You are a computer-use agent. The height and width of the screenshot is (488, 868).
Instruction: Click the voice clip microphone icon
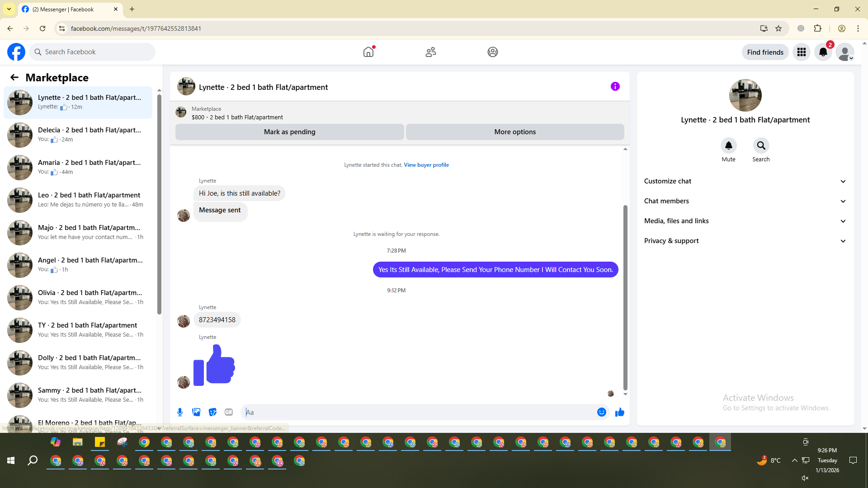click(180, 412)
